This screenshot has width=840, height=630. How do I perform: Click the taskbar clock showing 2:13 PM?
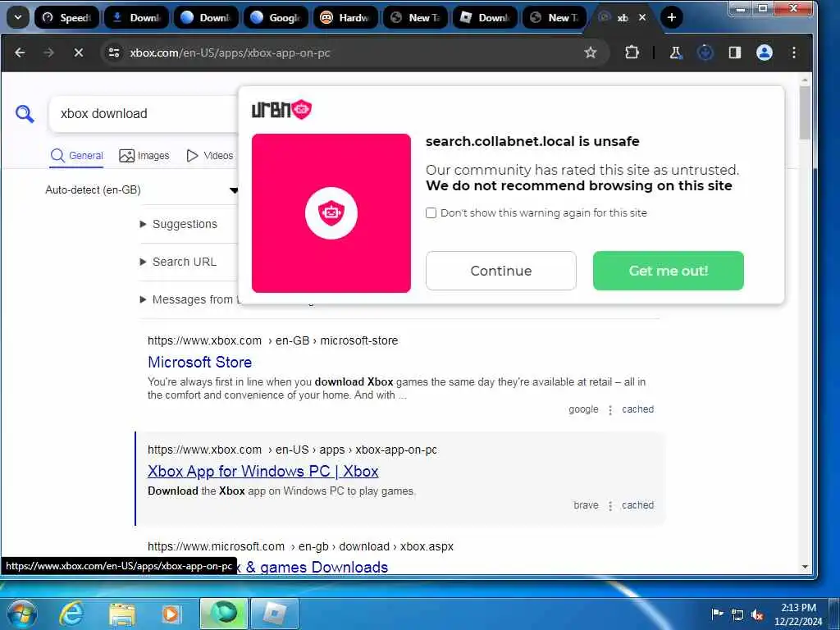(798, 614)
